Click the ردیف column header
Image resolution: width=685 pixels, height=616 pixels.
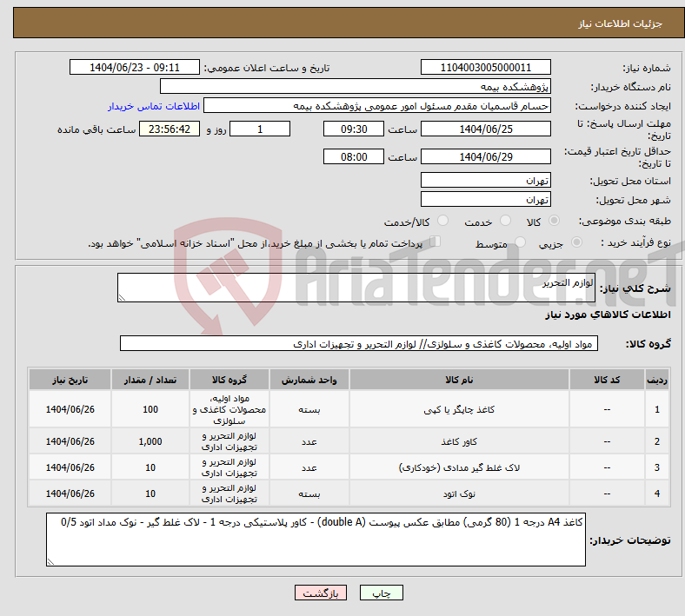tap(656, 380)
